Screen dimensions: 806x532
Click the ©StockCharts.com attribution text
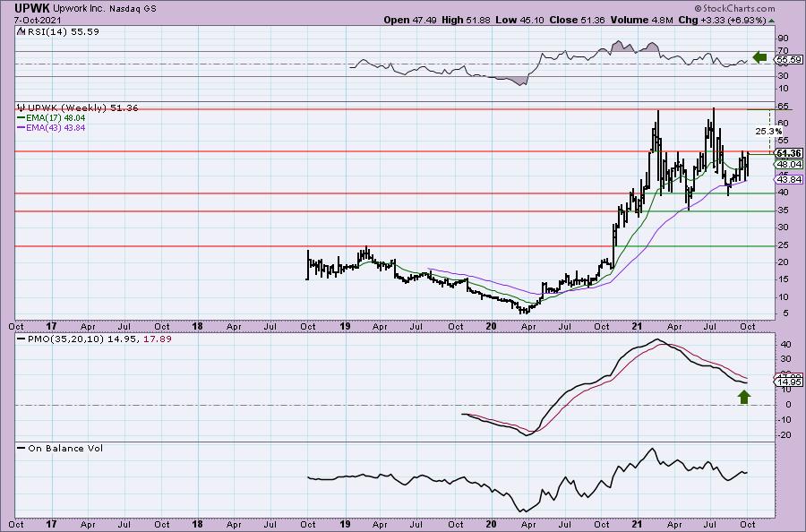click(734, 8)
